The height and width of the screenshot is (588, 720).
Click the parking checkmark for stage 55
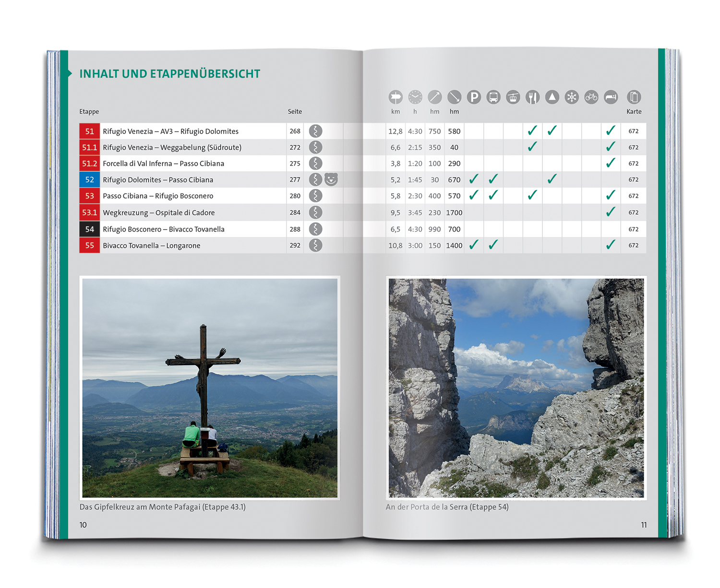474,245
